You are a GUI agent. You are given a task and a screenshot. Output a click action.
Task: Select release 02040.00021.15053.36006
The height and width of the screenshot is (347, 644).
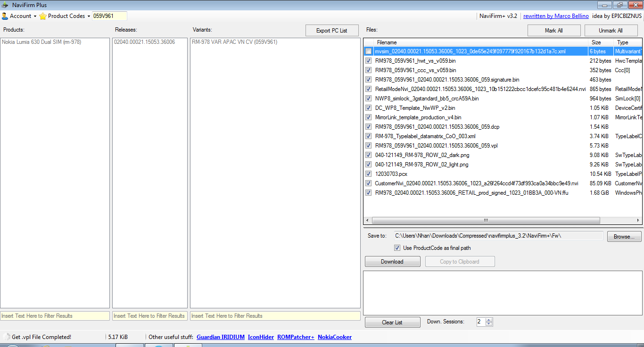[144, 42]
